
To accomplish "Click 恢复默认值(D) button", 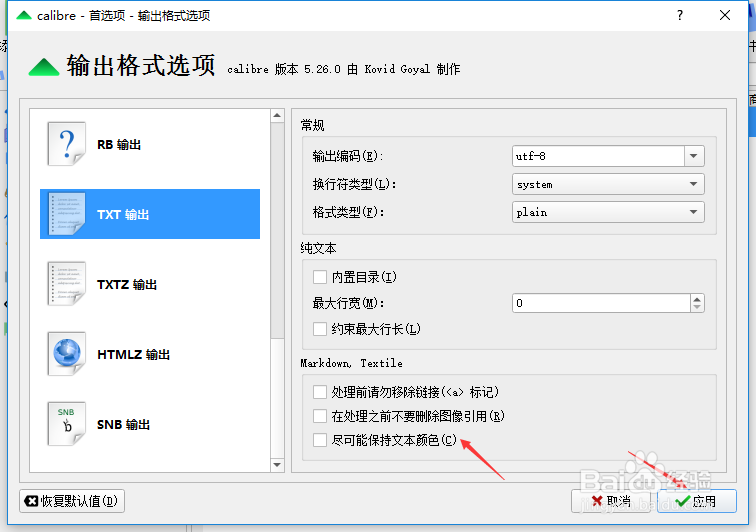I will click(72, 501).
